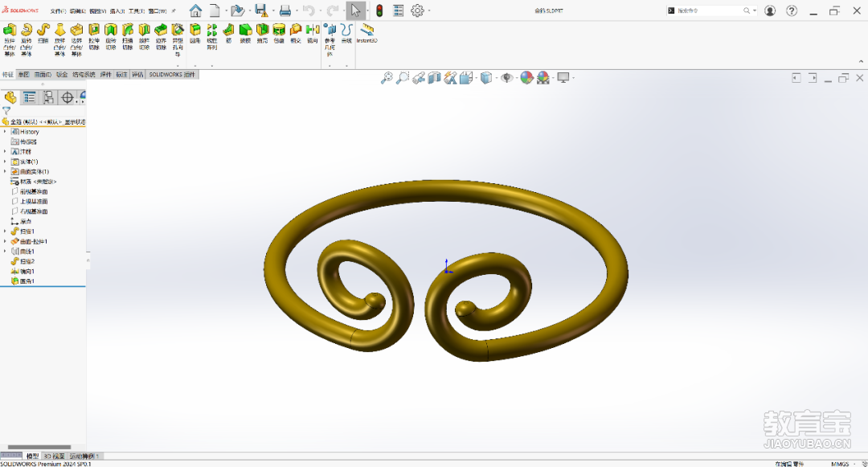Open the Curves tool
Image resolution: width=868 pixels, height=467 pixels.
point(346,33)
